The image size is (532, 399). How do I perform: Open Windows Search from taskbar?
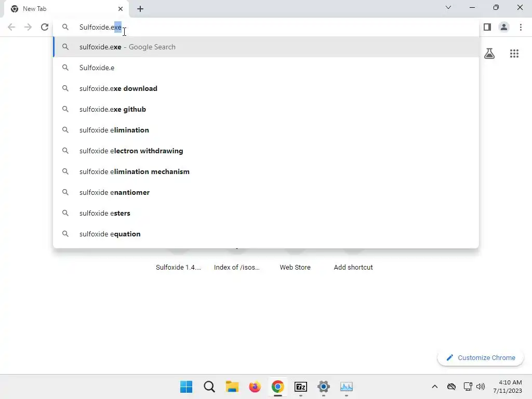(x=209, y=387)
